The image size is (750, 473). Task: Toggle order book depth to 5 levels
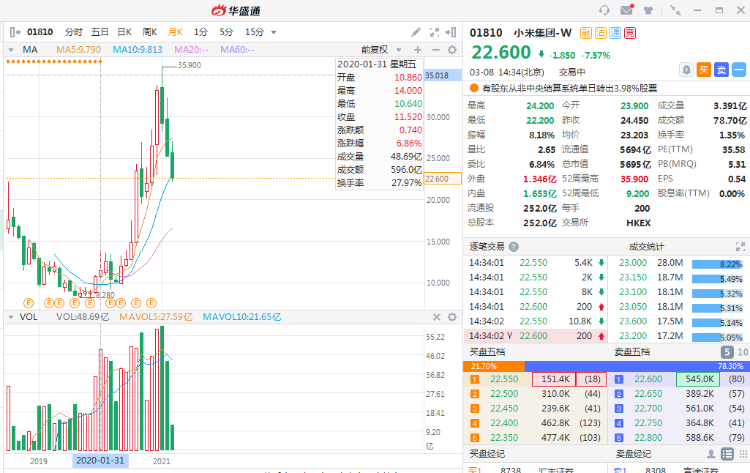click(x=727, y=352)
